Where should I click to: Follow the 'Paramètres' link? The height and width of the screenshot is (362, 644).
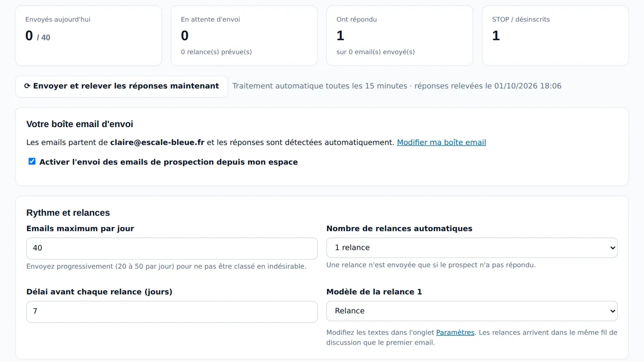(455, 333)
